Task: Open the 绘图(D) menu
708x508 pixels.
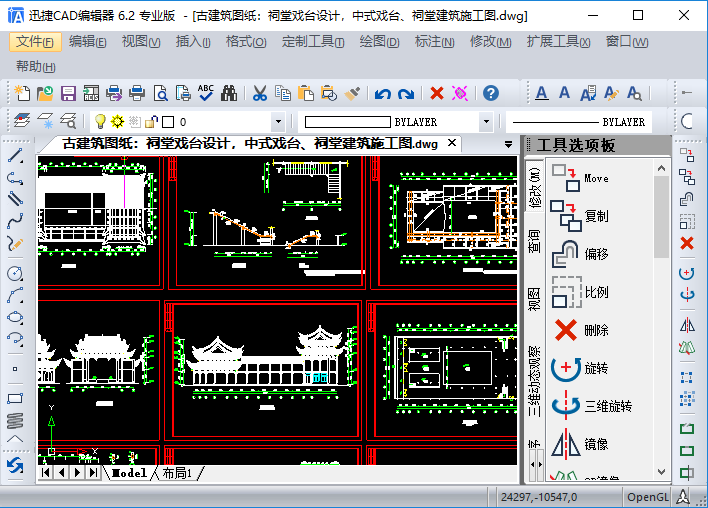Action: 379,42
